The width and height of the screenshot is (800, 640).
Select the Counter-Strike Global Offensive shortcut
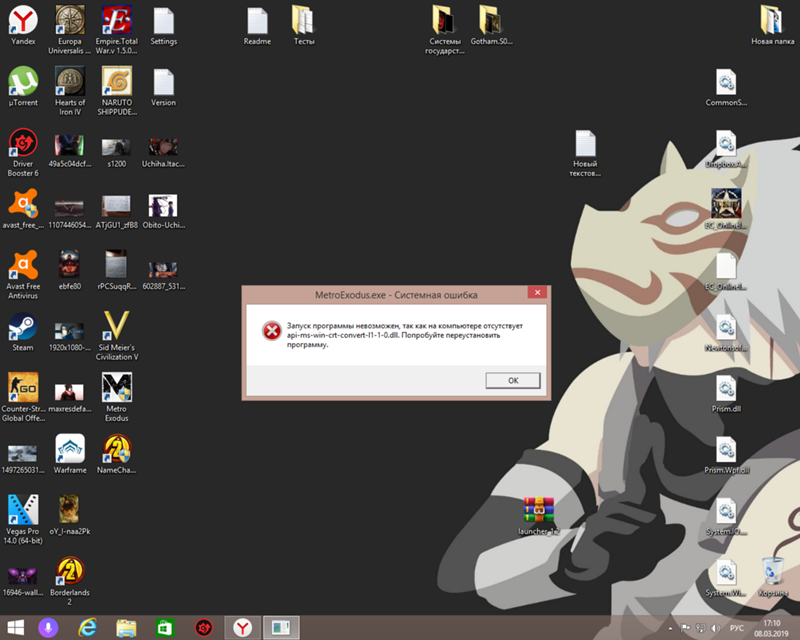[x=23, y=397]
